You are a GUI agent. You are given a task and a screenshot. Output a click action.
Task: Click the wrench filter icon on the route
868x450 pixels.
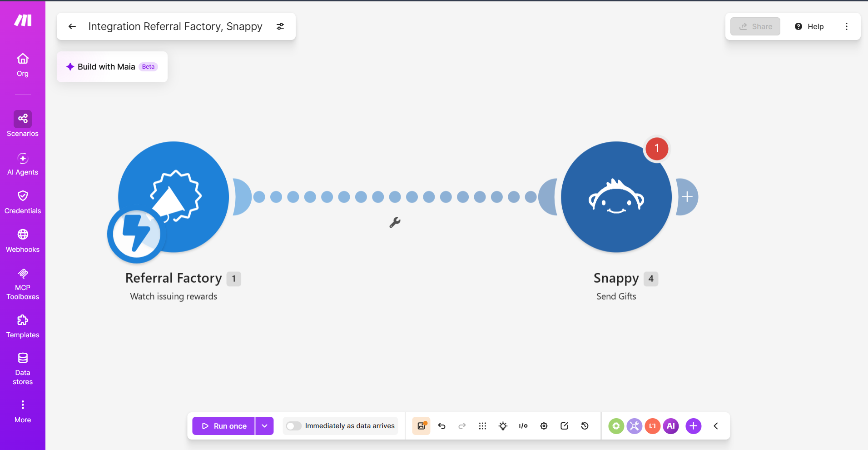(x=395, y=222)
